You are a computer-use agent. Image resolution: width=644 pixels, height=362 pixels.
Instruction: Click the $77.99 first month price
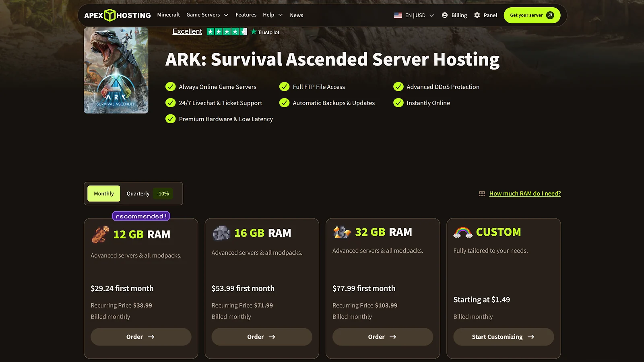pyautogui.click(x=364, y=288)
